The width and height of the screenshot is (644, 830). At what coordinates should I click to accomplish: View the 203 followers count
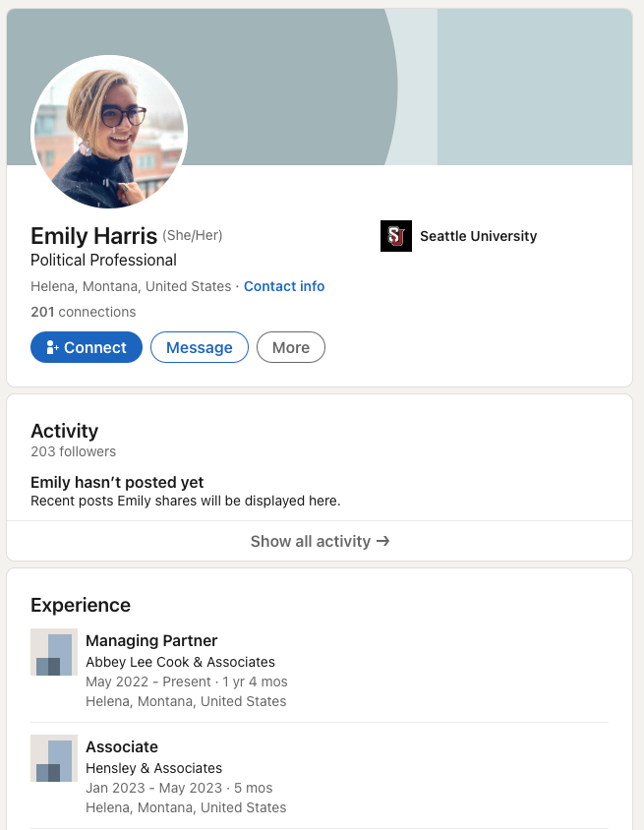(73, 451)
